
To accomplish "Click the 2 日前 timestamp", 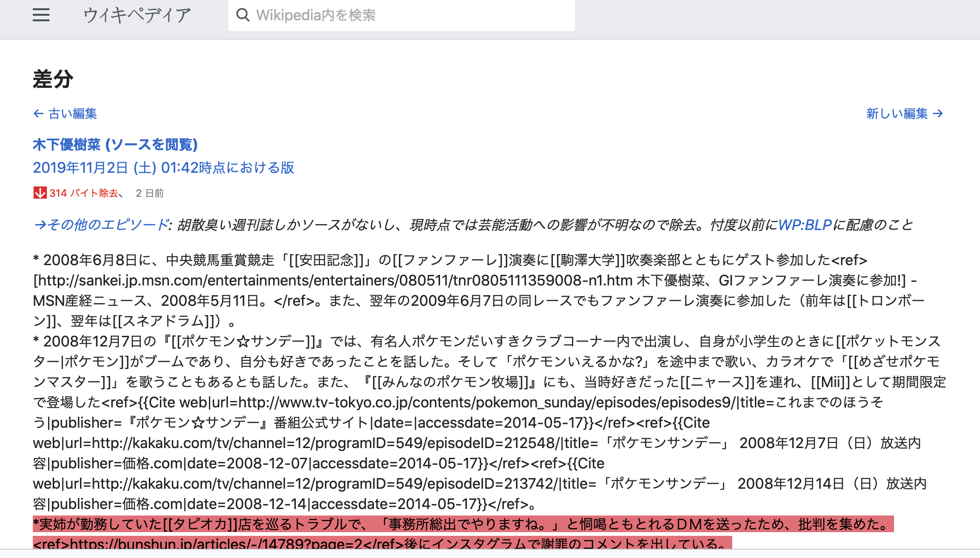I will 150,193.
